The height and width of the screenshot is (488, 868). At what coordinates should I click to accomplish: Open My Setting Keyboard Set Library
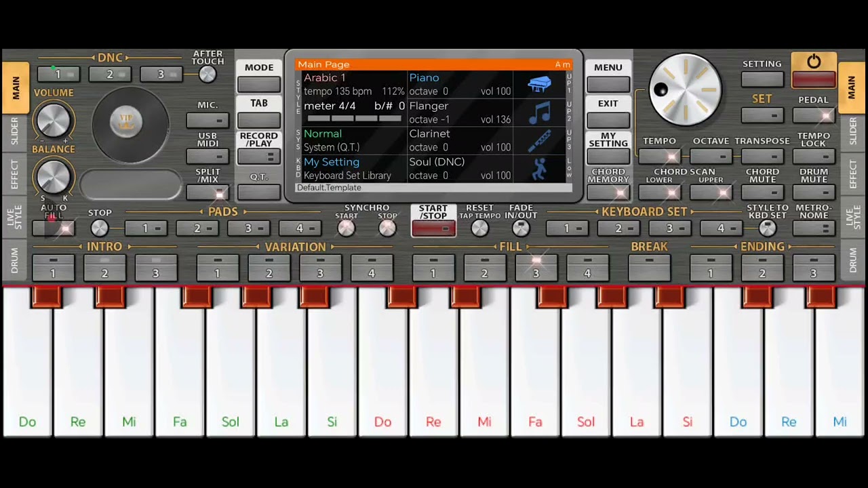[353, 168]
